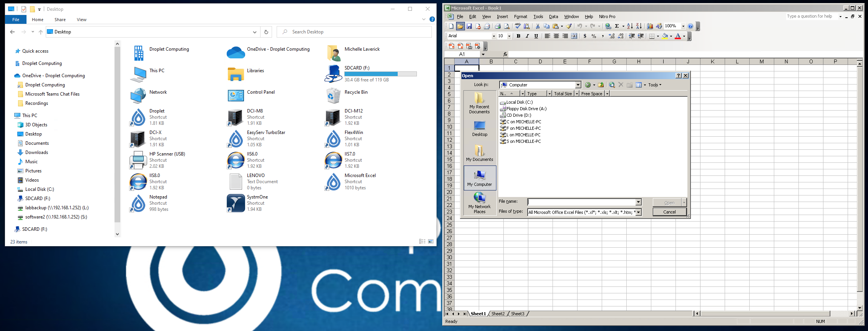Viewport: 868px width, 331px height.
Task: Click the Excel Help question mark icon
Action: pyautogui.click(x=690, y=26)
